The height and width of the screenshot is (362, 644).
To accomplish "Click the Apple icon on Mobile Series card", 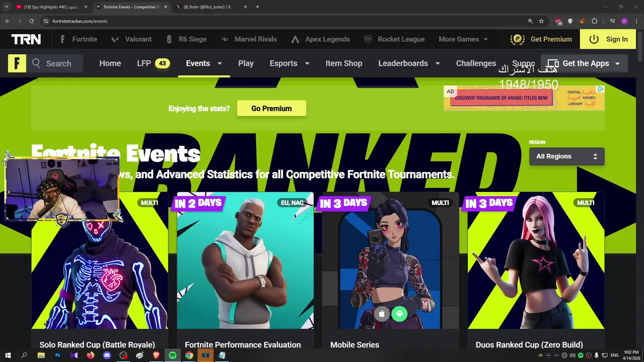I will point(382,314).
